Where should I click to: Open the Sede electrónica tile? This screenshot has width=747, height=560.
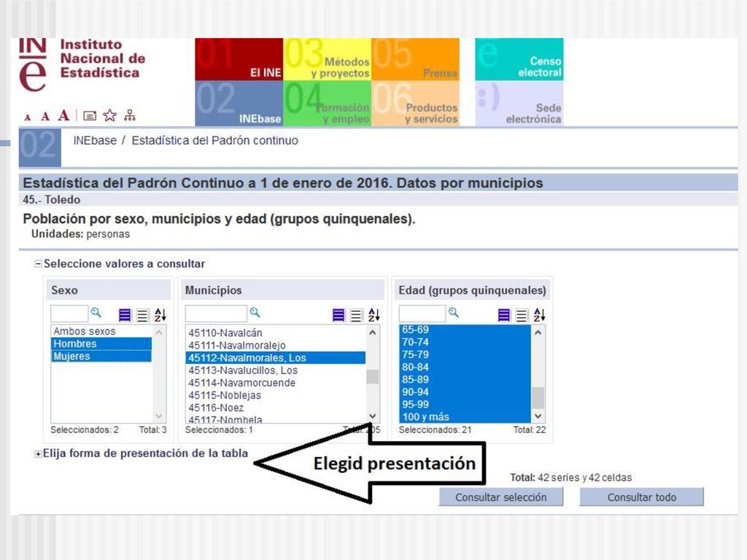coord(519,104)
